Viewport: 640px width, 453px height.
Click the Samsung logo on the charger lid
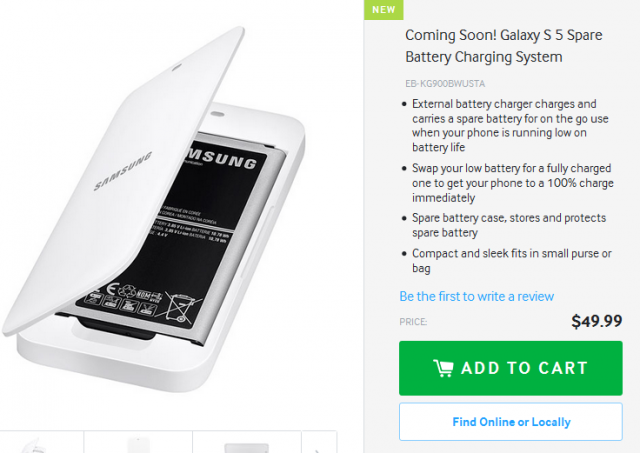pos(123,173)
